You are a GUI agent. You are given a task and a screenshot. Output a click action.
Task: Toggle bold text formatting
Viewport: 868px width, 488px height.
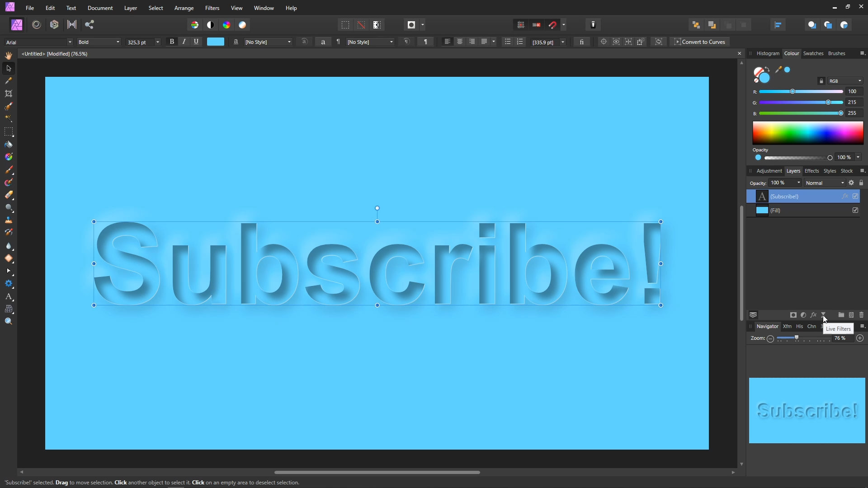(172, 42)
